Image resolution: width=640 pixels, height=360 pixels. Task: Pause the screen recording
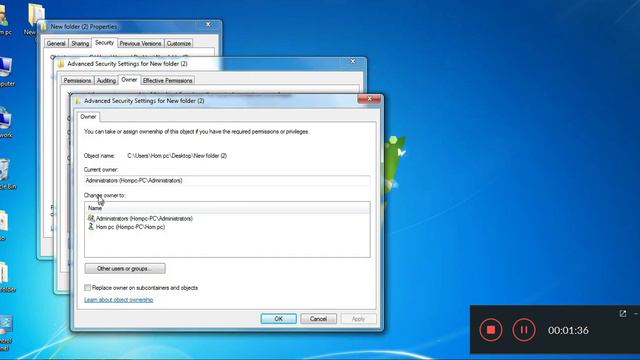tap(524, 329)
